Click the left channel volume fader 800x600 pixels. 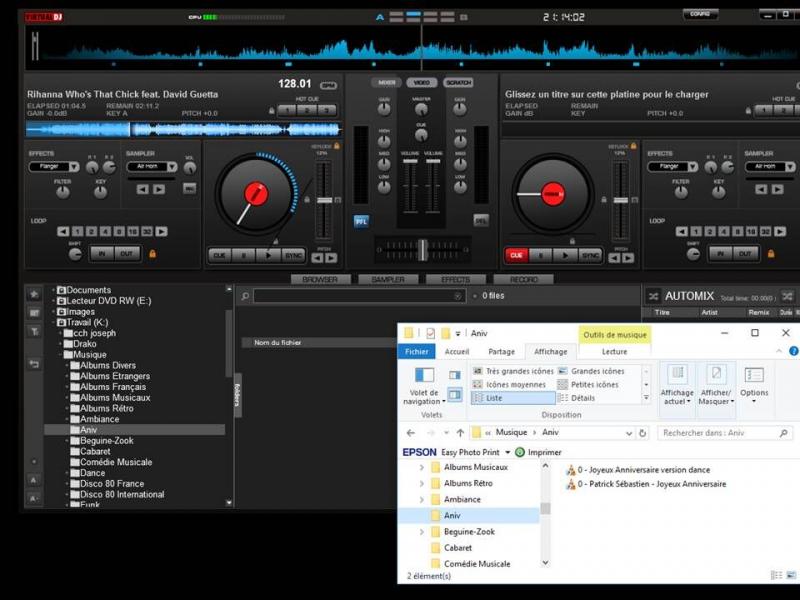coord(410,161)
